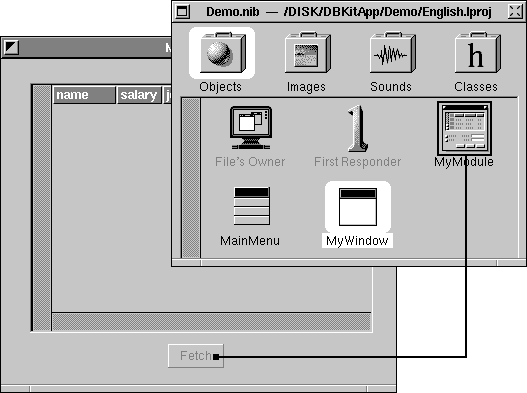Click the Demo.nib object view vertical scrollbar
This screenshot has height=393, width=527.
191,178
